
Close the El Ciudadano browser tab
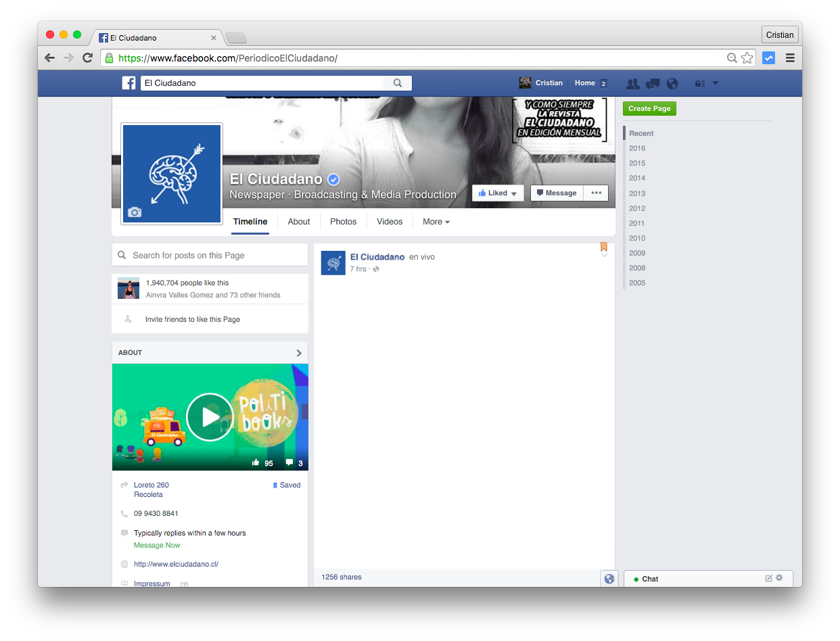[214, 38]
